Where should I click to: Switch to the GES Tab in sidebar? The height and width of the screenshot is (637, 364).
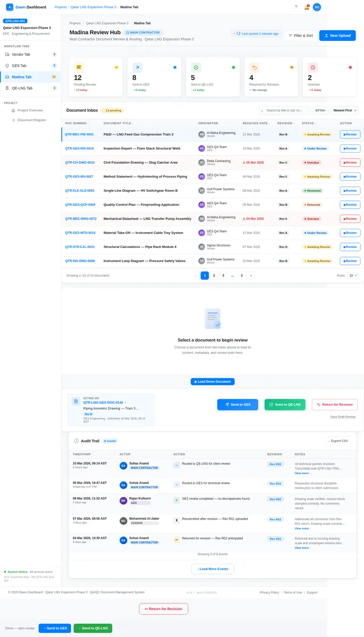point(19,65)
